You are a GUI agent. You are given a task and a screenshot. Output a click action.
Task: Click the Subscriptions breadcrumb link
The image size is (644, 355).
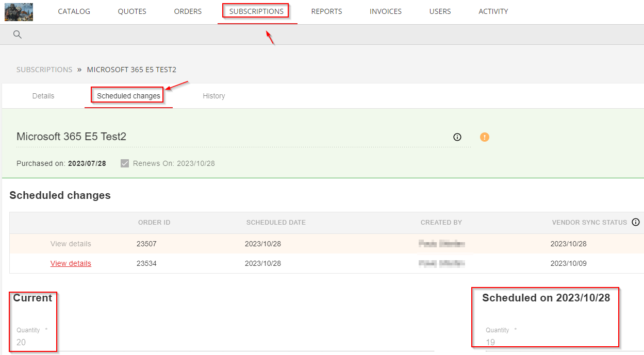click(44, 70)
